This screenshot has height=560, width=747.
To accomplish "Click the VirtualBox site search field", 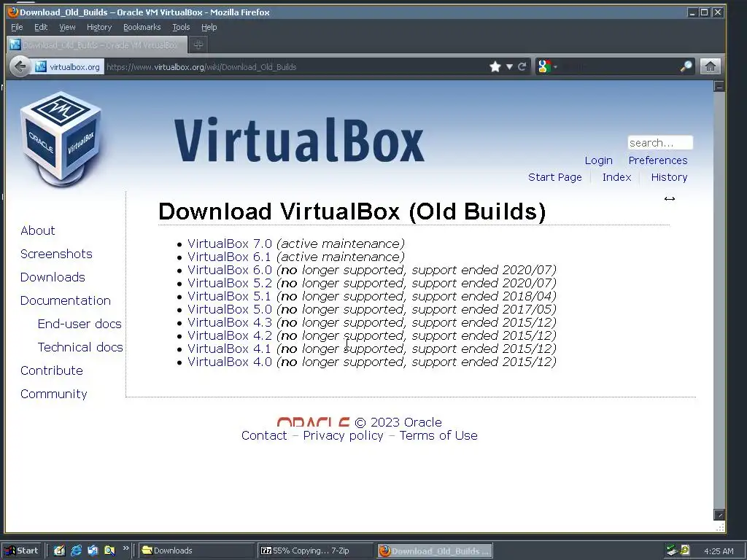I will click(659, 143).
